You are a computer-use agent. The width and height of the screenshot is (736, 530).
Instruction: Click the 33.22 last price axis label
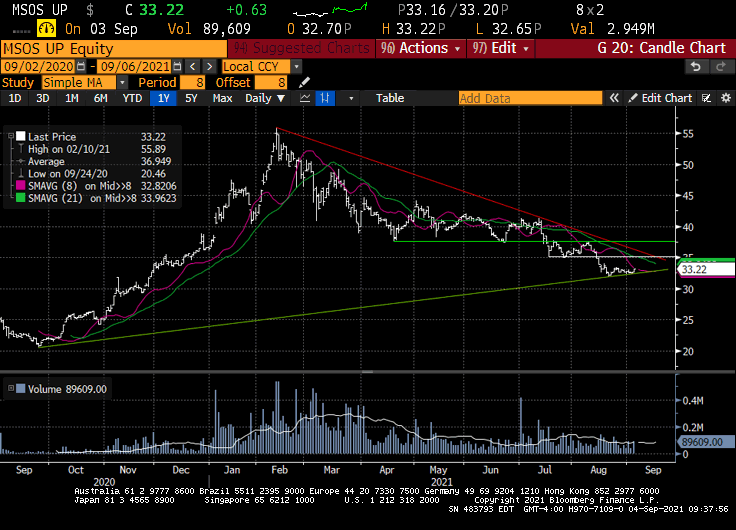(x=705, y=269)
